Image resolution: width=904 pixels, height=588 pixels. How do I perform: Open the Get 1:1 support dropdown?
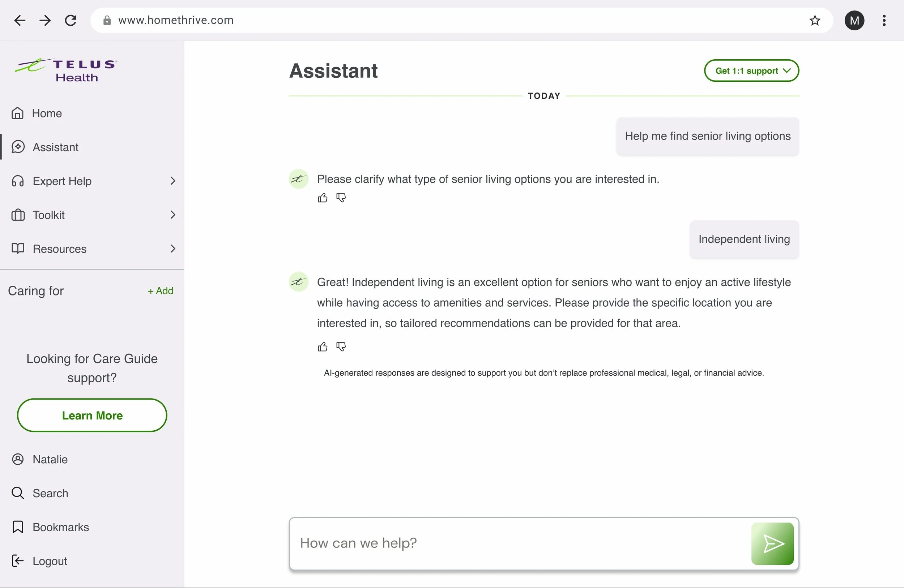click(751, 71)
